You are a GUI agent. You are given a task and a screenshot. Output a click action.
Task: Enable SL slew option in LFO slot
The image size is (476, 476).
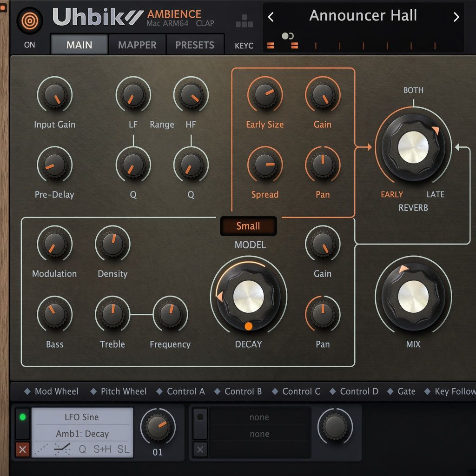click(x=123, y=449)
